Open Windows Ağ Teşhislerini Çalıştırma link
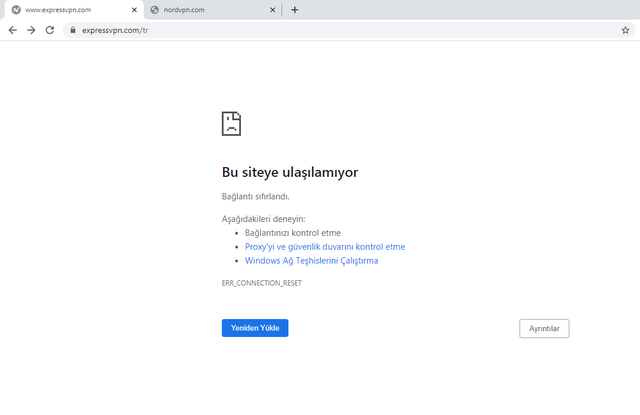Image resolution: width=640 pixels, height=415 pixels. (311, 261)
